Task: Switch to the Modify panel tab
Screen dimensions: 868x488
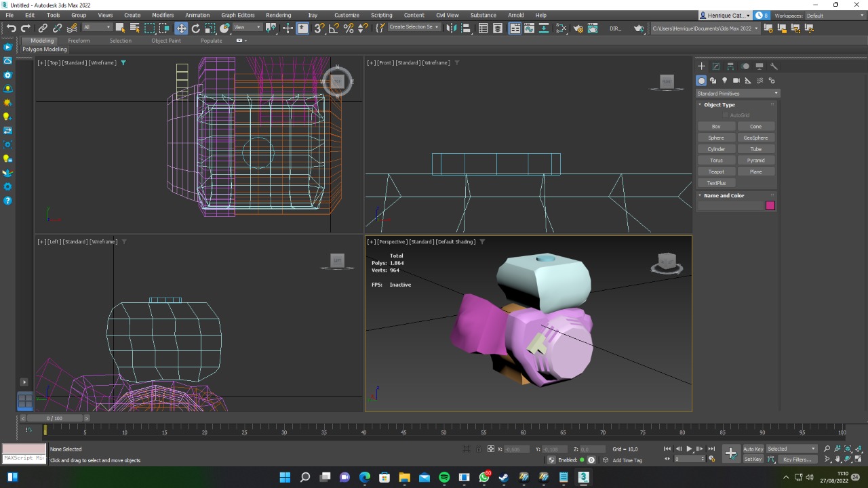Action: point(716,66)
